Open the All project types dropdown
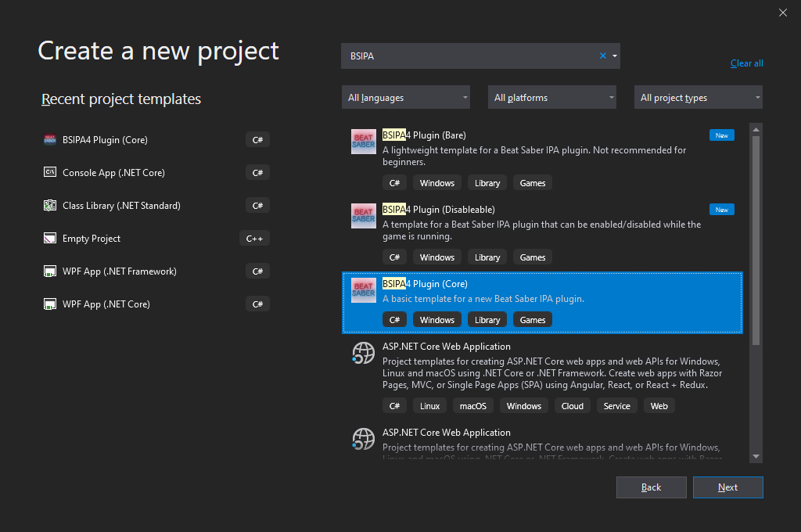801x532 pixels. [698, 97]
